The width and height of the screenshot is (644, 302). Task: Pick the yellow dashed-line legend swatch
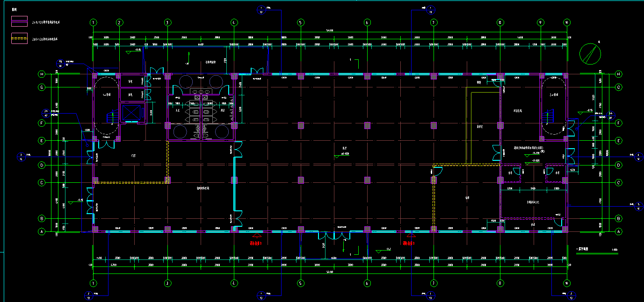(19, 39)
